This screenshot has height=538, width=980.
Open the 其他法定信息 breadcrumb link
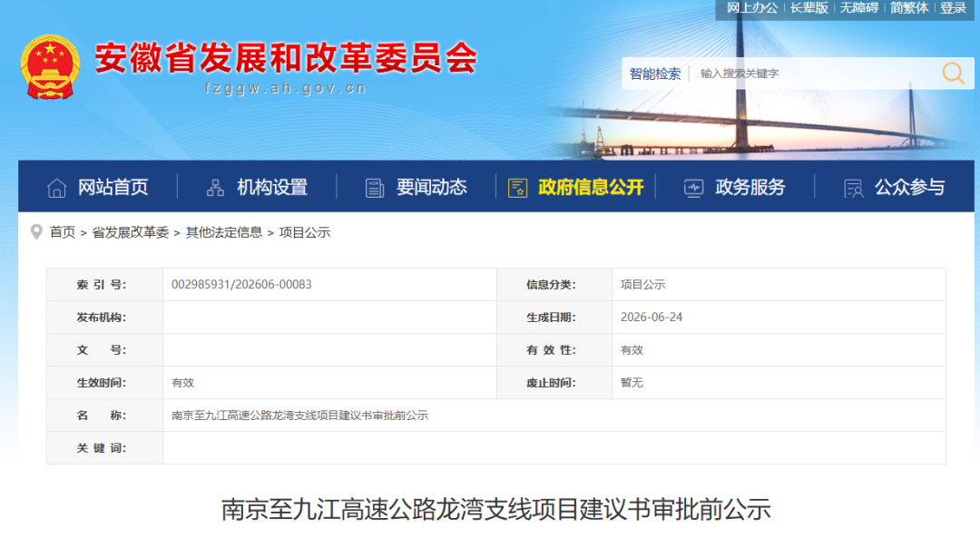point(224,232)
